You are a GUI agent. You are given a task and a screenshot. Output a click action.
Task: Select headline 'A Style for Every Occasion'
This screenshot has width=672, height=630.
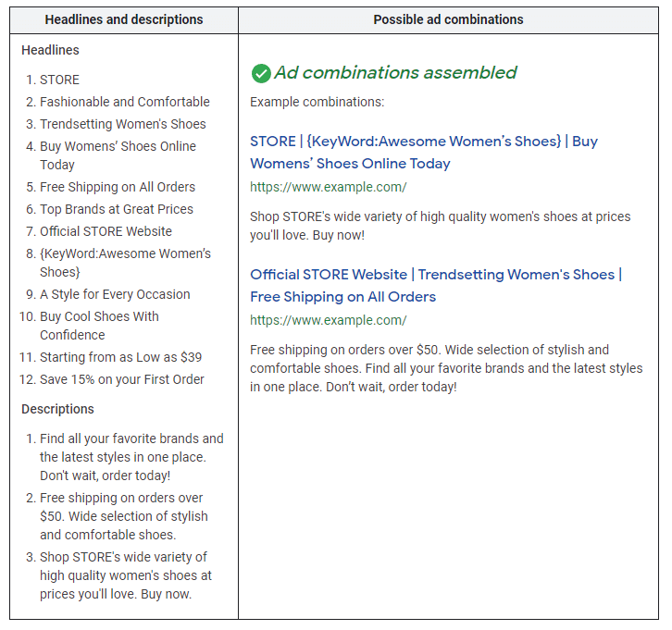115,294
